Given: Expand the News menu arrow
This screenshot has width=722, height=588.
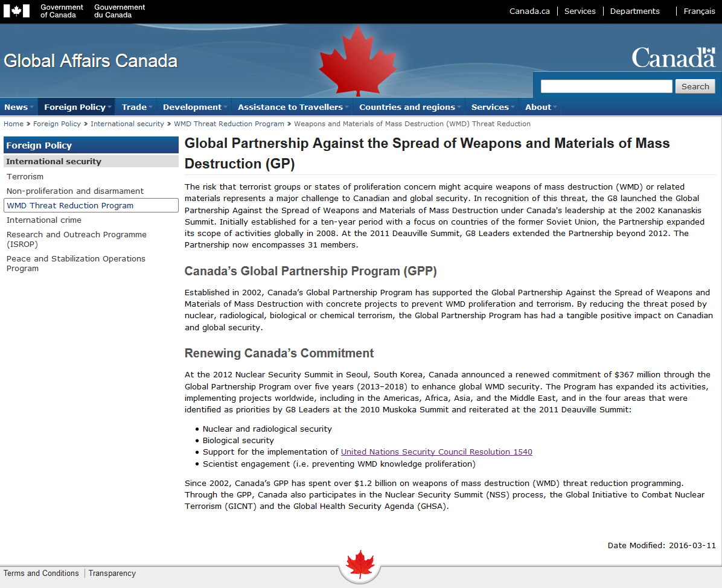Looking at the screenshot, I should [32, 107].
